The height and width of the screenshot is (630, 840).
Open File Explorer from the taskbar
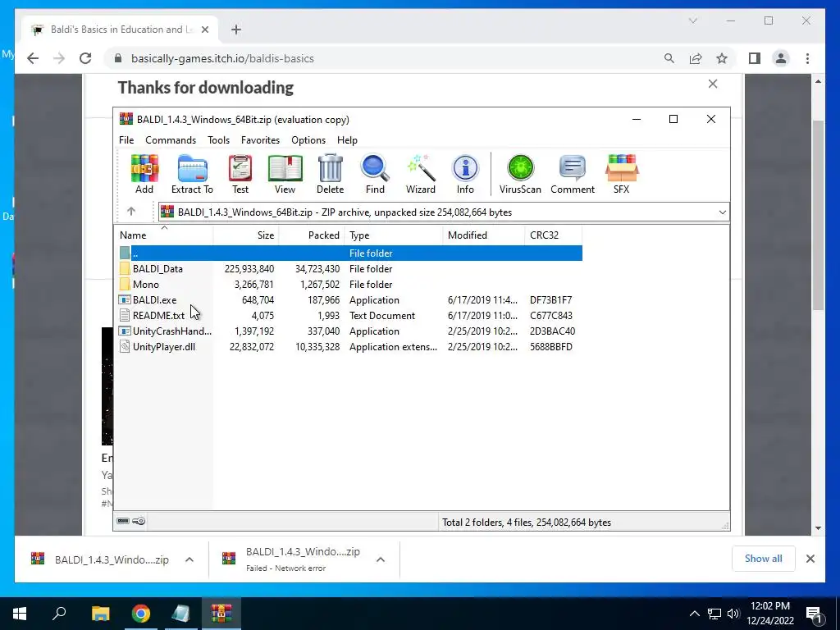[100, 613]
